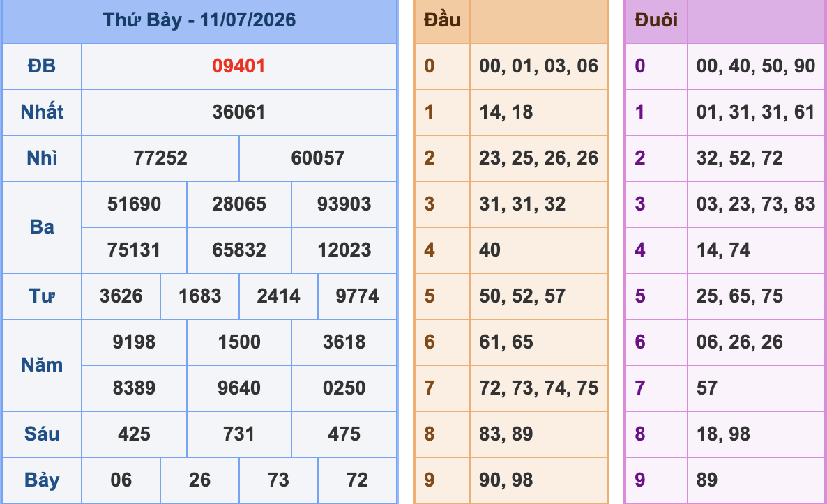
Task: Click the Bảy prize number 73
Action: point(278,480)
